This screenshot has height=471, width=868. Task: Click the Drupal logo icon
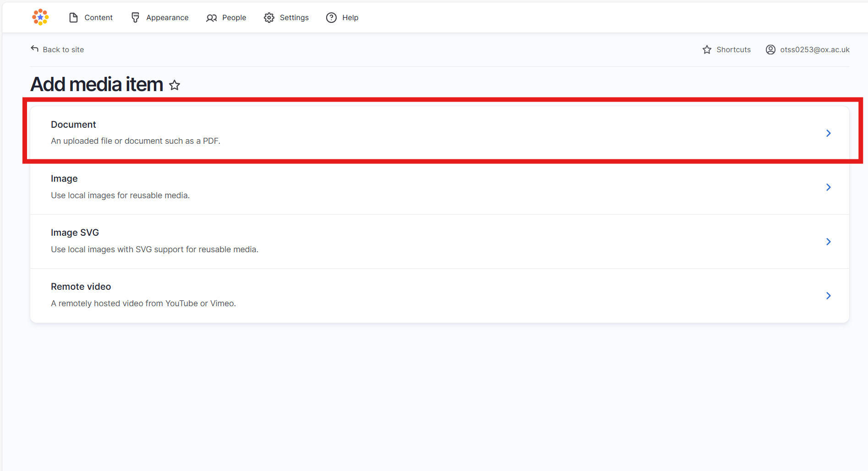click(x=40, y=17)
